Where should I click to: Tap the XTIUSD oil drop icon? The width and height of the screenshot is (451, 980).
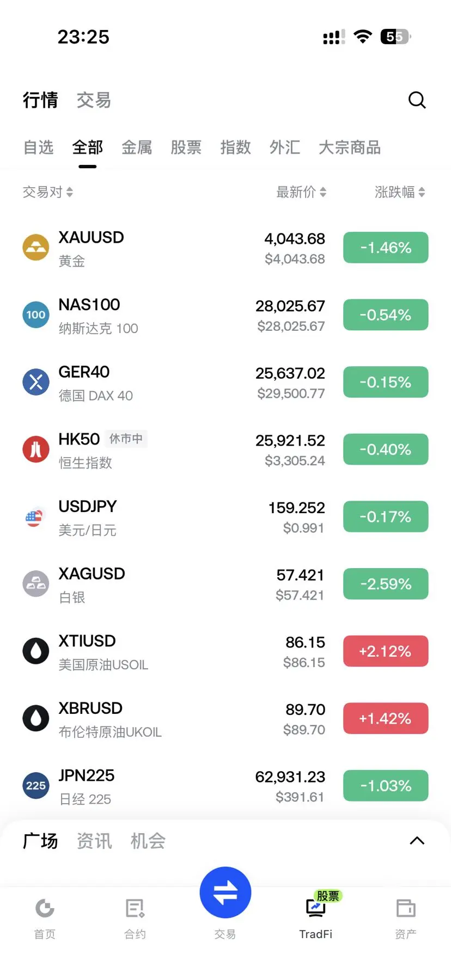(x=36, y=651)
